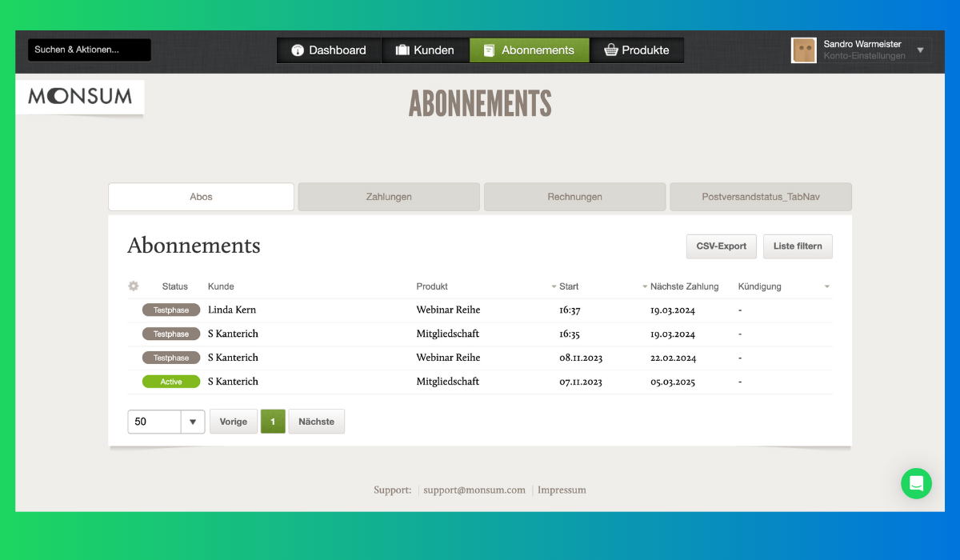Click the Sandro Warmeister user name

(x=862, y=44)
